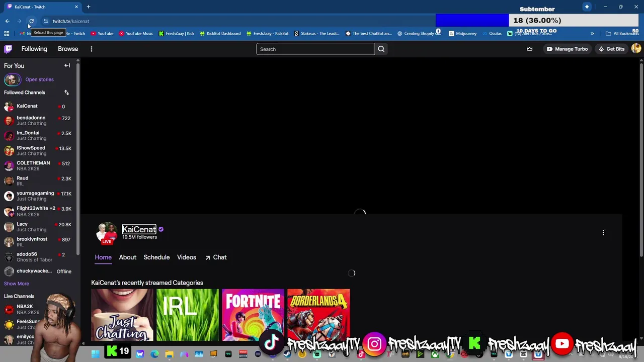Click KaiCenat's live profile picture
The image size is (644, 362).
(107, 233)
